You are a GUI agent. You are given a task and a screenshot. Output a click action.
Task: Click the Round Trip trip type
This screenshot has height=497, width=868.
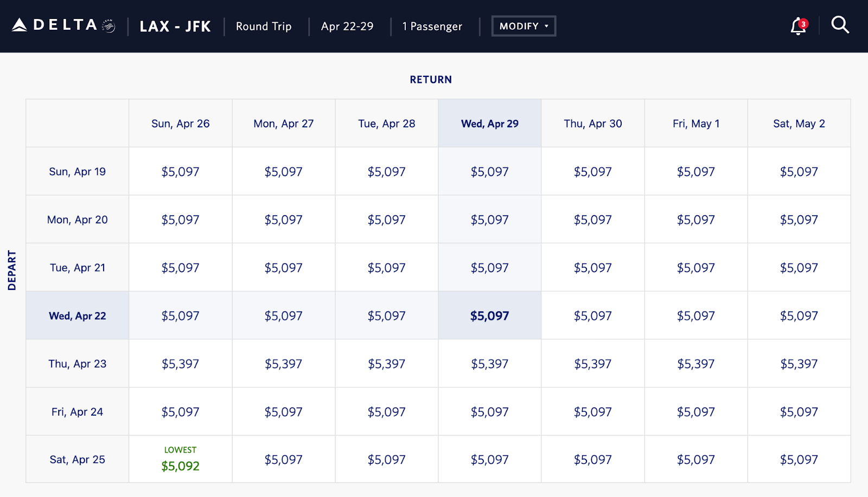pos(264,27)
